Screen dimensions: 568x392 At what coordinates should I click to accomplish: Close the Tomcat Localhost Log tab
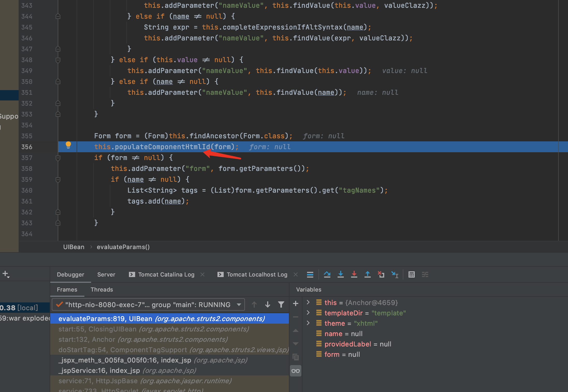coord(296,274)
